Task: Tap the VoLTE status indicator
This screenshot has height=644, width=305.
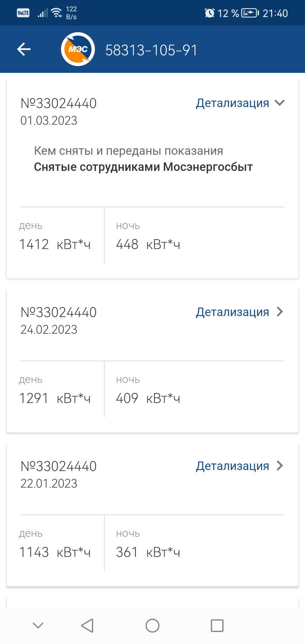Action: coord(23,13)
